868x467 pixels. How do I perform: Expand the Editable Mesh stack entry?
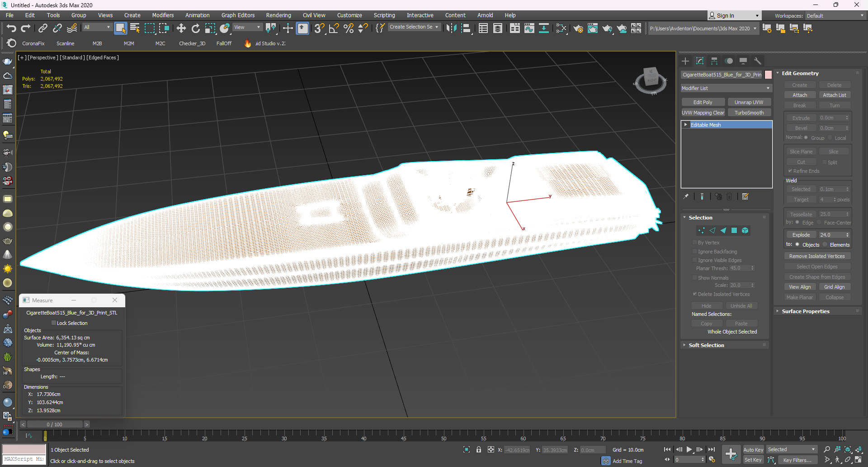point(686,125)
